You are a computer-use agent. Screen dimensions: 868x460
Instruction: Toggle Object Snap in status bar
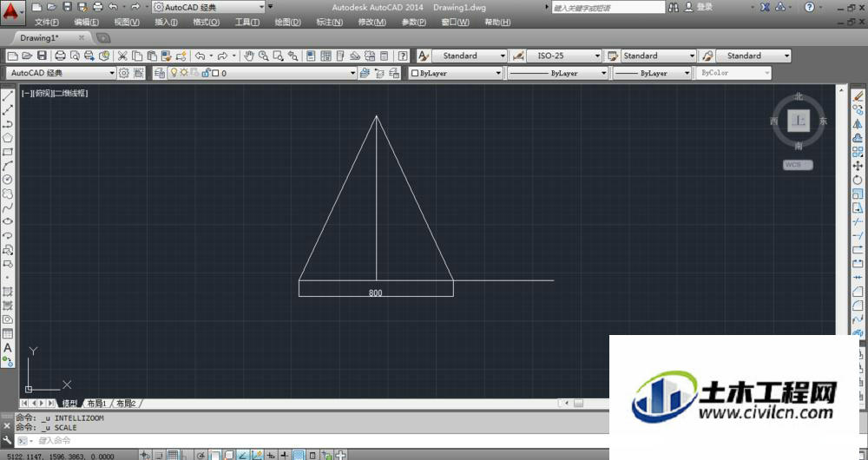click(214, 455)
